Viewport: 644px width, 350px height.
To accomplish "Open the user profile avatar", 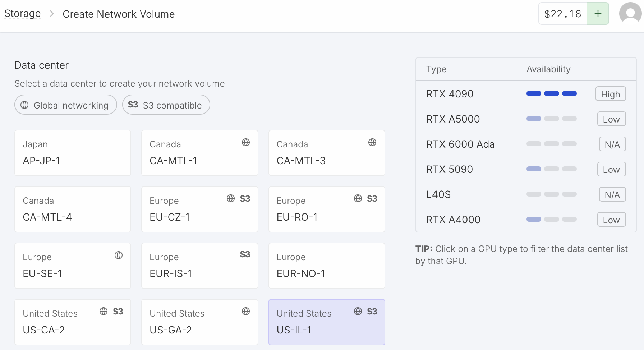I will coord(630,14).
